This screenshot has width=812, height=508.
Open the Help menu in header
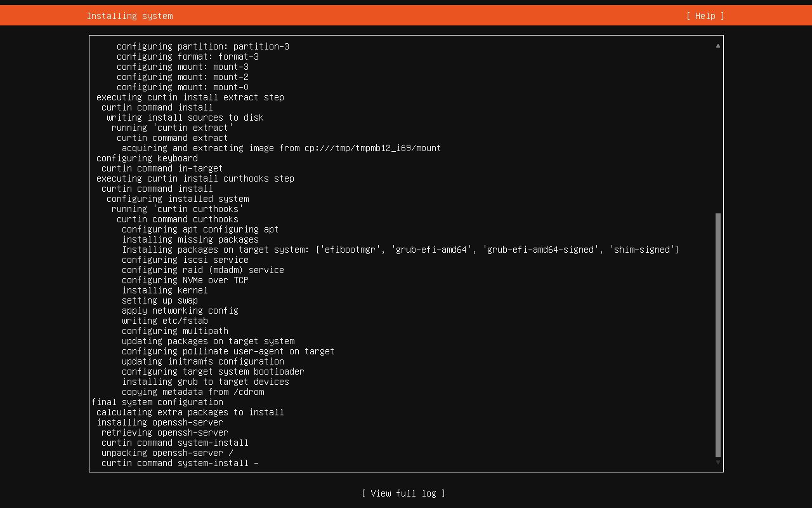705,16
